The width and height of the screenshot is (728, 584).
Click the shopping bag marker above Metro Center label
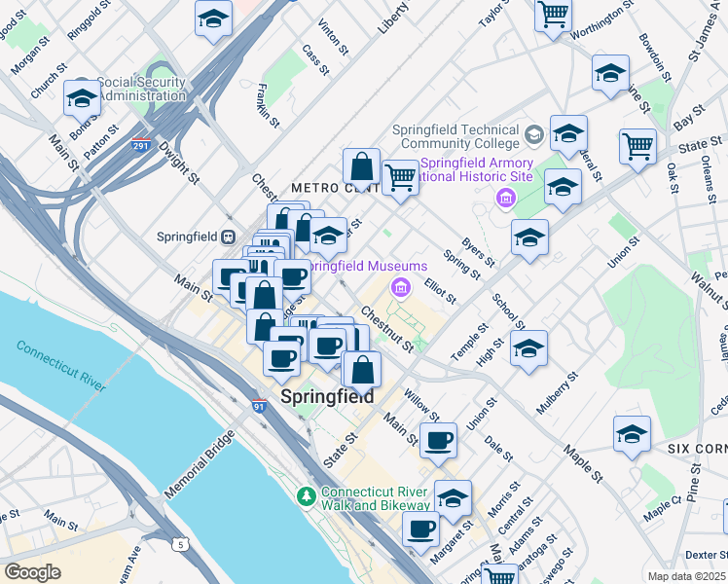click(x=362, y=167)
